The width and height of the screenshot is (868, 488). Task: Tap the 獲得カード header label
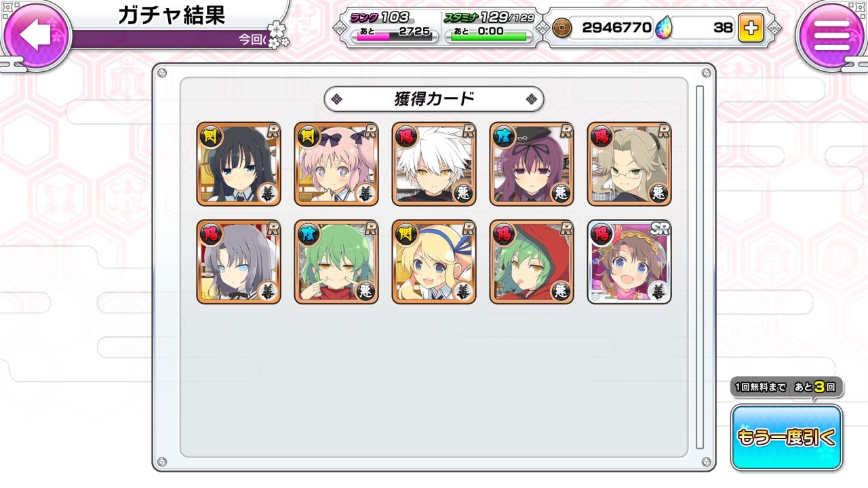tap(434, 99)
